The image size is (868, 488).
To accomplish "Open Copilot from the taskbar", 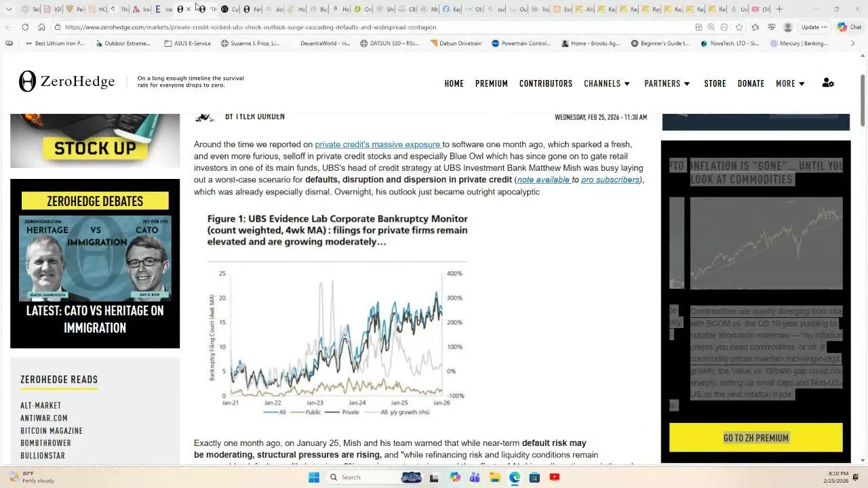I will click(455, 477).
